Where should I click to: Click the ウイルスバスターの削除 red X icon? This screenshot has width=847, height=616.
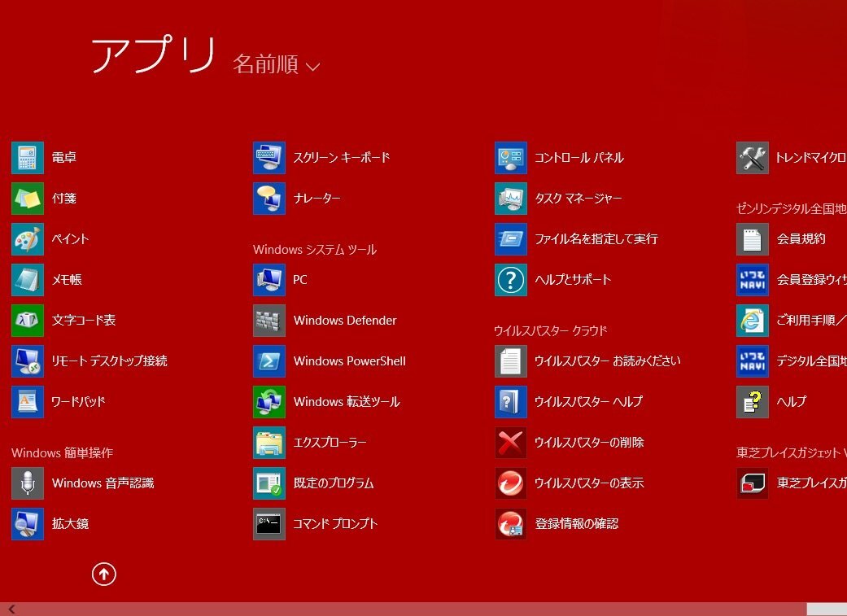[510, 443]
